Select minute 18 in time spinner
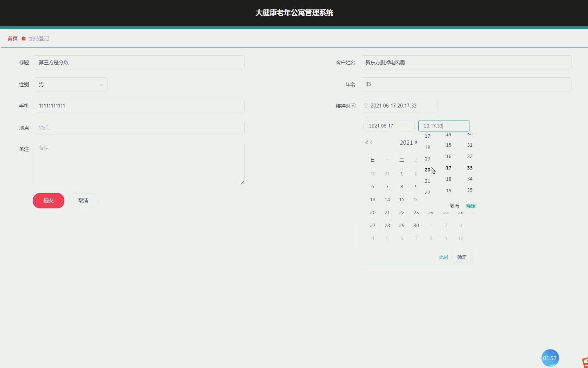Screen dimensions: 588x368 pos(448,179)
